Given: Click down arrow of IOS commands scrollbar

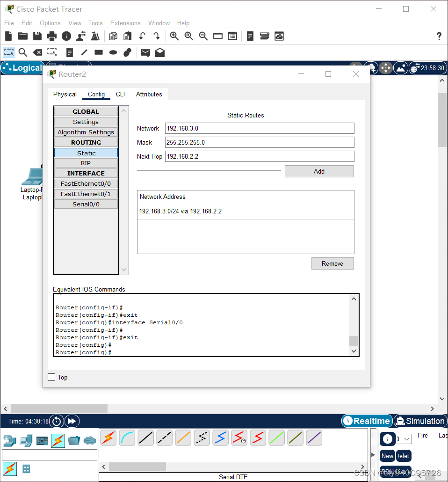Looking at the screenshot, I should 354,351.
